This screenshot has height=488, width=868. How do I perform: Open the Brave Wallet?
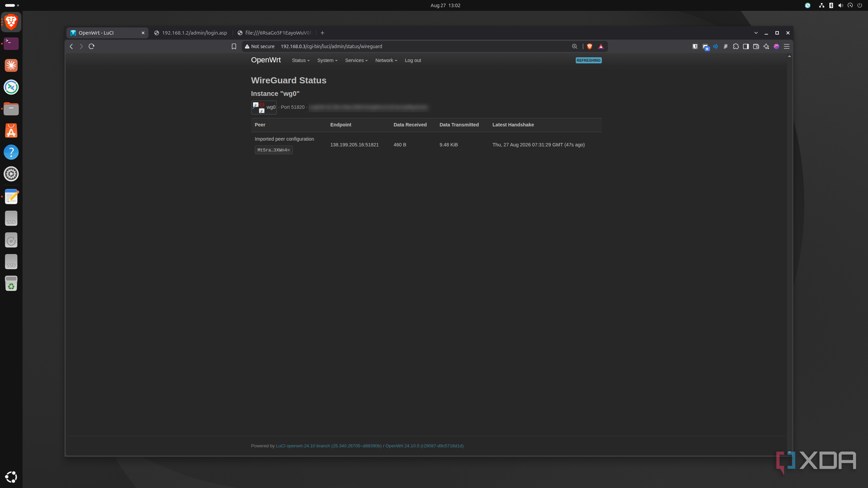[756, 46]
